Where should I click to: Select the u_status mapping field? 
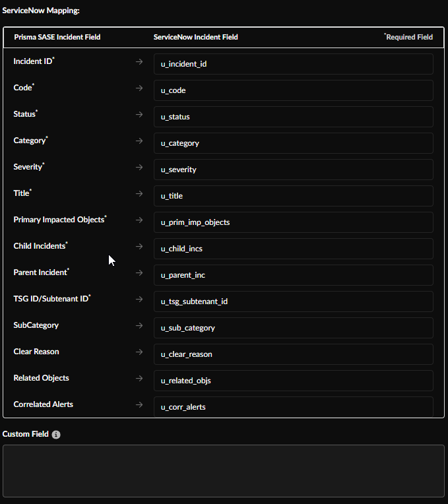click(293, 117)
